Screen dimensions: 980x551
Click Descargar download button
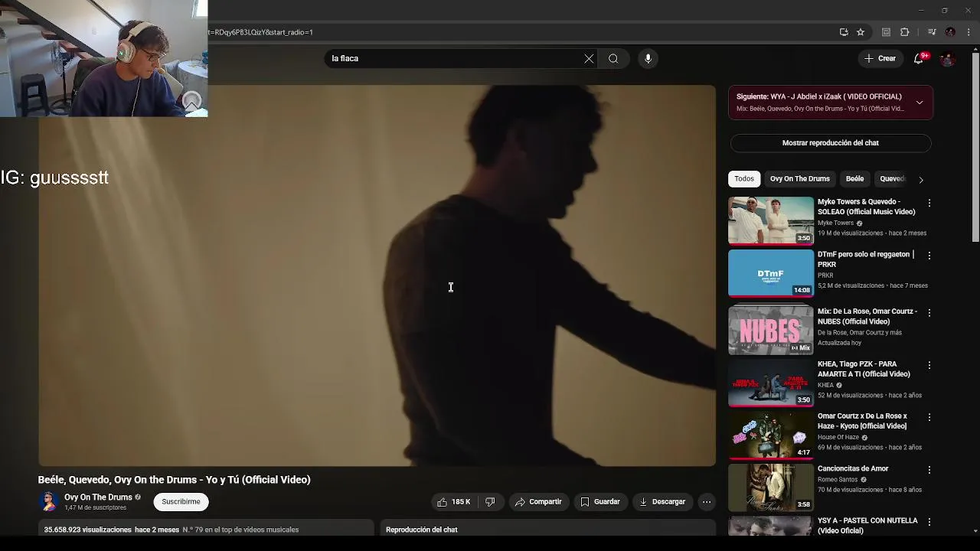click(x=663, y=502)
